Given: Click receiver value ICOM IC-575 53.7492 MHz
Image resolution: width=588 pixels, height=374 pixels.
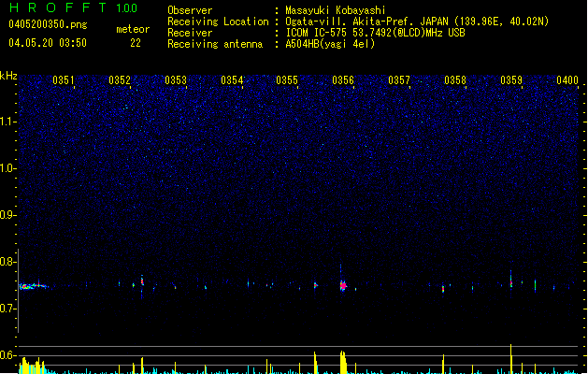Looking at the screenshot, I should [375, 33].
